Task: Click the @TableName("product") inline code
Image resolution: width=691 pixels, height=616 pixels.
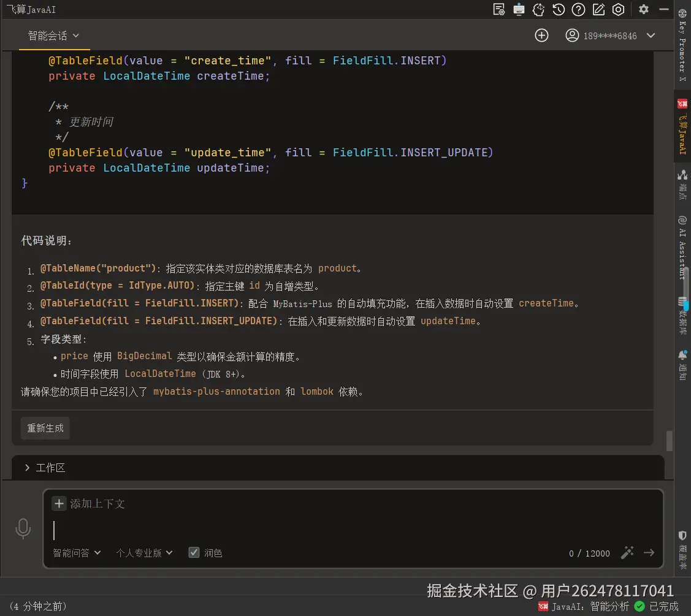Action: (x=98, y=268)
